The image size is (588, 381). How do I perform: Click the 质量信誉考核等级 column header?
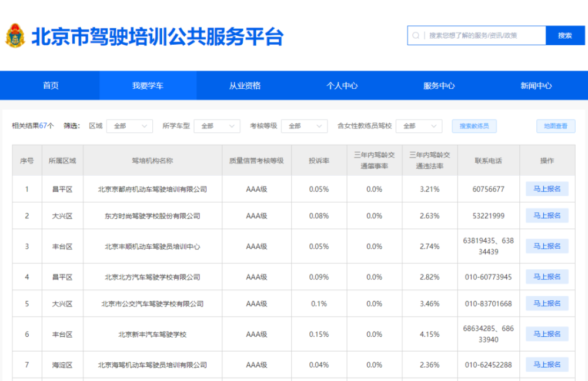(x=256, y=161)
